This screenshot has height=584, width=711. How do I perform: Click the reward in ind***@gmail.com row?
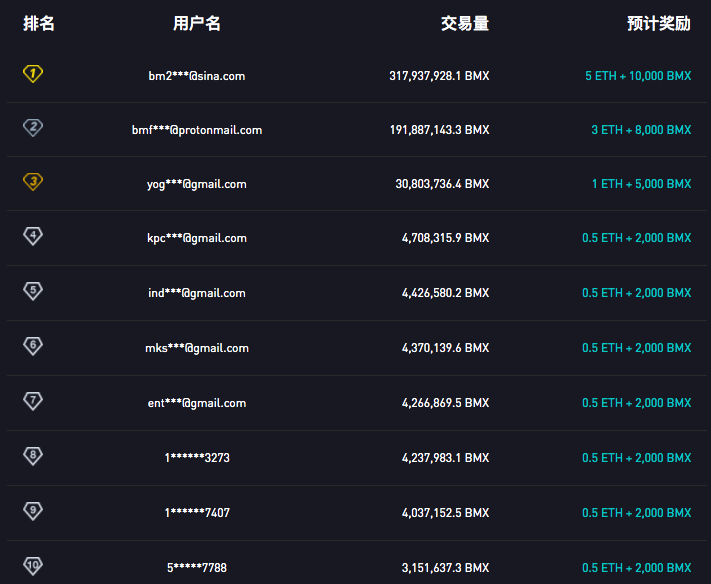click(x=637, y=293)
